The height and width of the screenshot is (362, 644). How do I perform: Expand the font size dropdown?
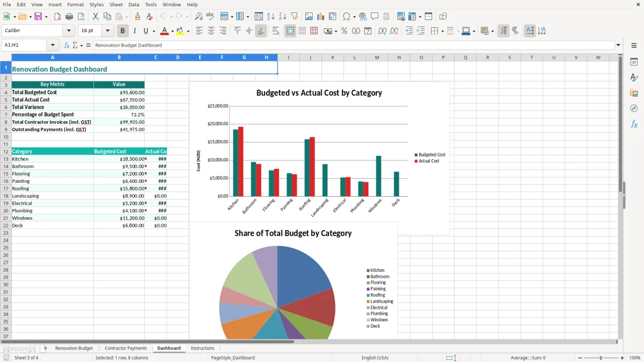click(107, 31)
